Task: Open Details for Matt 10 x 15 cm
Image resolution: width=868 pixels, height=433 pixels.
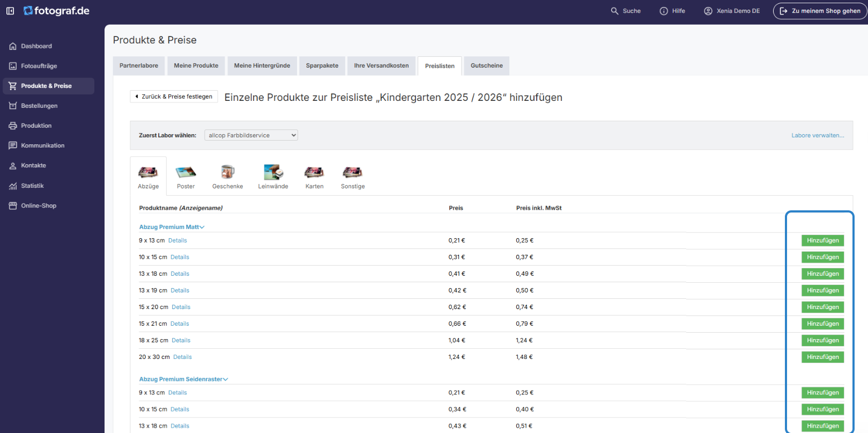Action: point(180,257)
